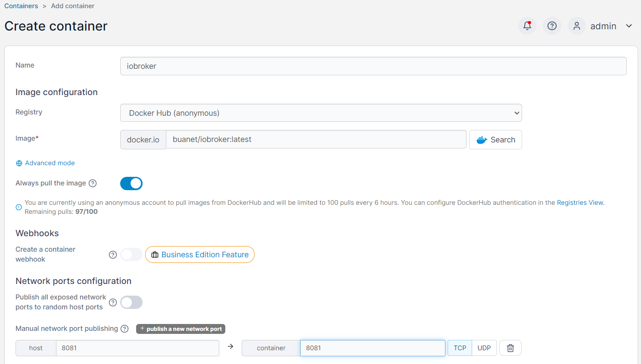The width and height of the screenshot is (641, 364).
Task: Toggle Always pull the image switch off
Action: pyautogui.click(x=131, y=183)
